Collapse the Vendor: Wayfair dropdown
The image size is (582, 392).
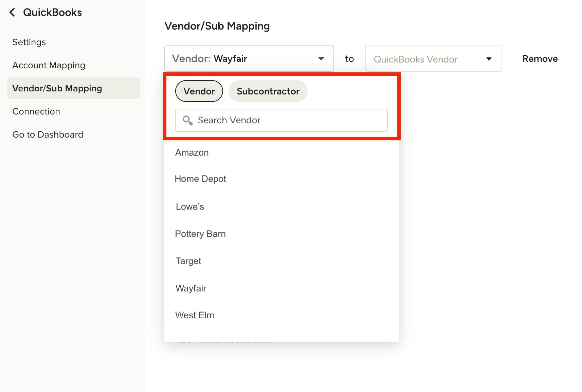click(x=249, y=58)
